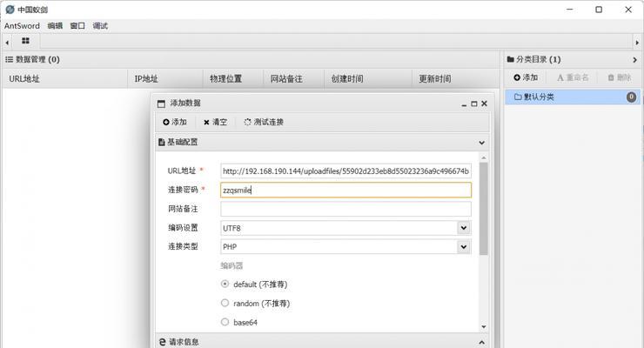Click into the 网站备注 field
This screenshot has height=348, width=644.
point(345,209)
